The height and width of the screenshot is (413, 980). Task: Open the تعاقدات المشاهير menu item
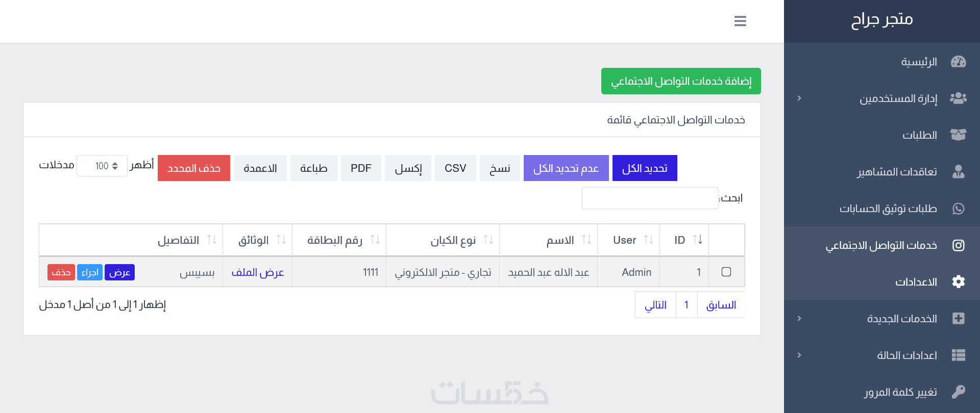(897, 172)
